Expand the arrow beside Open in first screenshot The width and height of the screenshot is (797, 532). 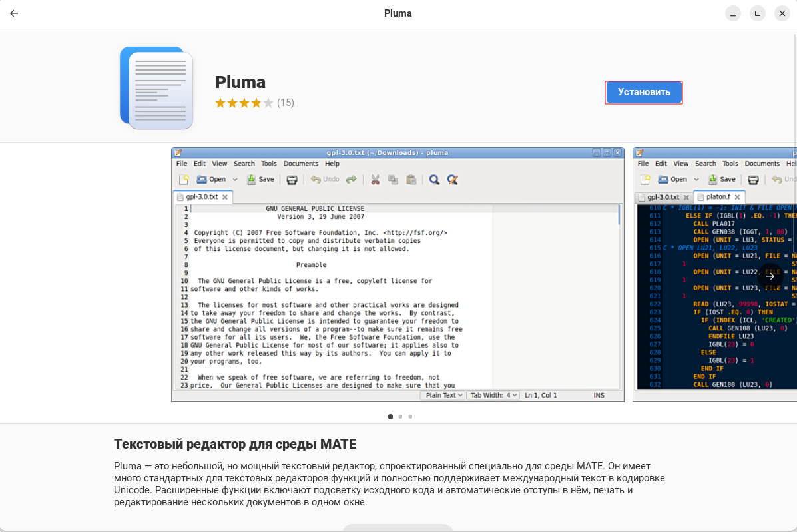point(234,180)
